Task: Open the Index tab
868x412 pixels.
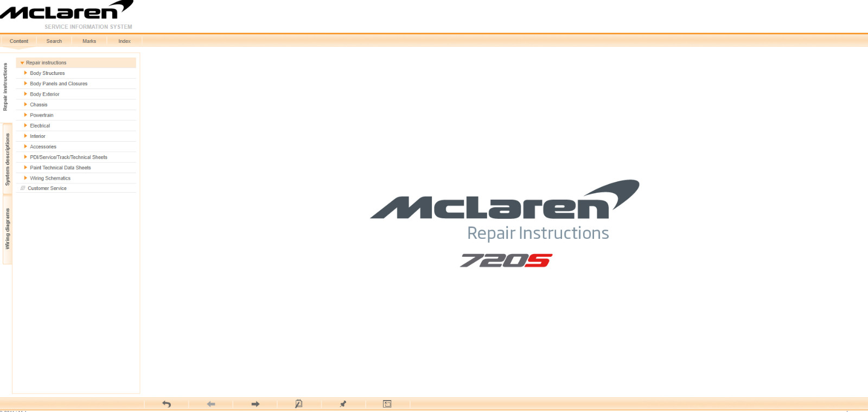Action: (124, 41)
